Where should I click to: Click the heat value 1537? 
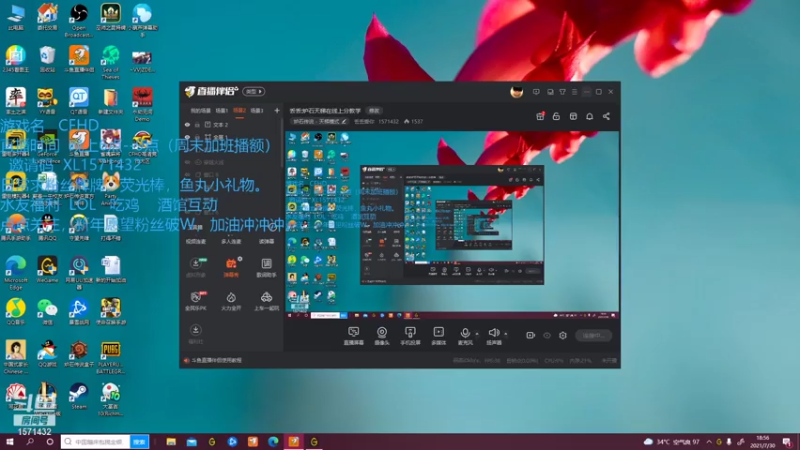pyautogui.click(x=417, y=121)
